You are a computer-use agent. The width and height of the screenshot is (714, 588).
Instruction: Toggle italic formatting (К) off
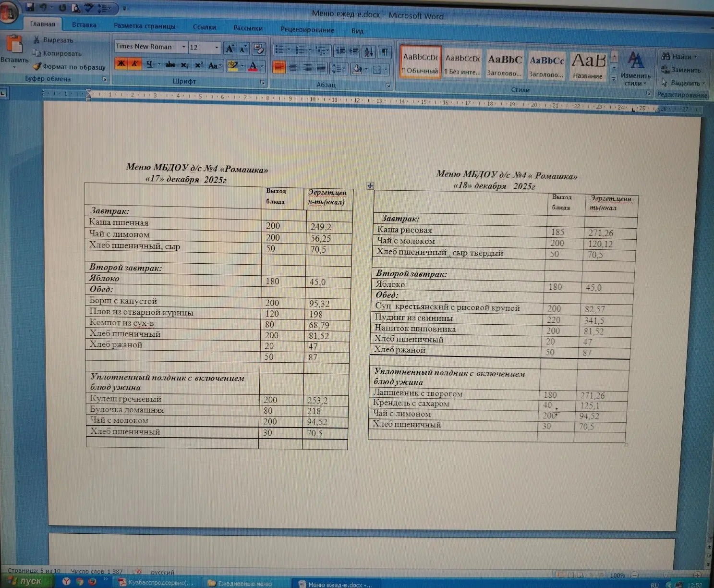[x=135, y=64]
